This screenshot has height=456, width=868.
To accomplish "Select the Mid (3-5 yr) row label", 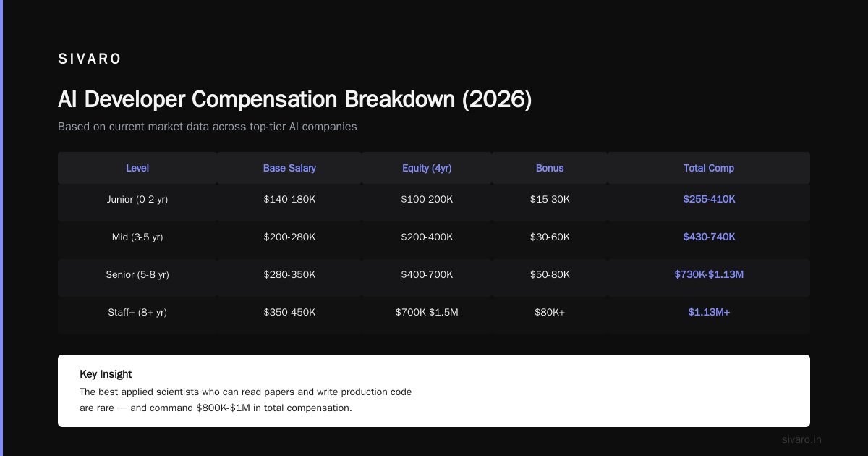I will [137, 237].
